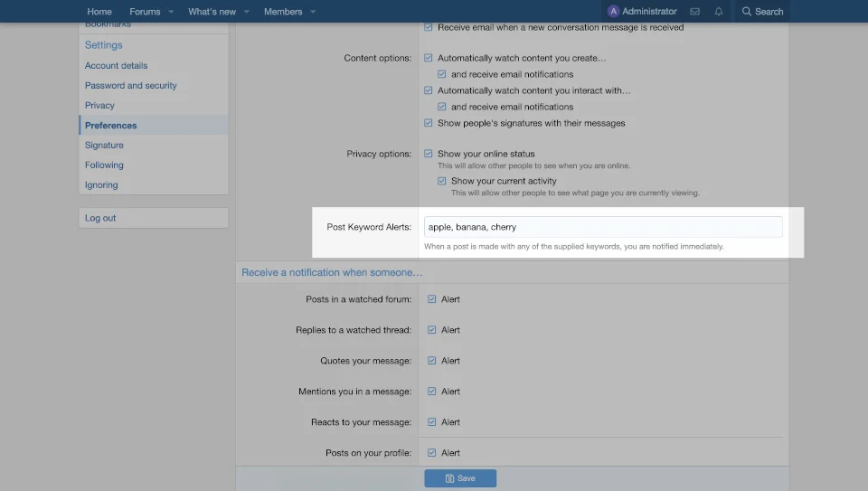The image size is (868, 491).
Task: Open the conversations envelope icon
Action: click(694, 12)
